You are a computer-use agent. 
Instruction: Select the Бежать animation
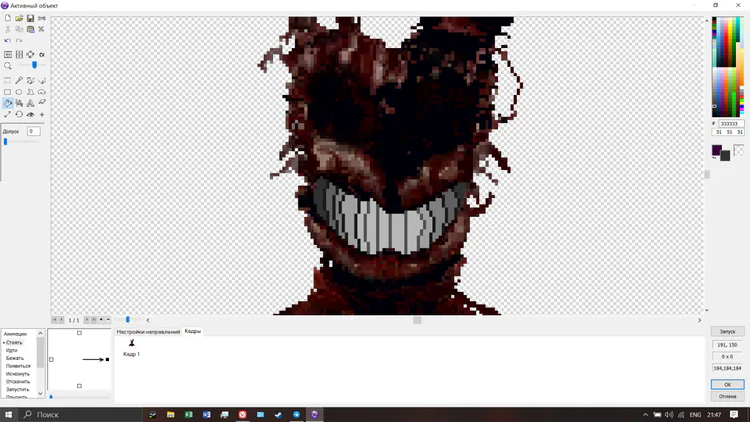(14, 358)
